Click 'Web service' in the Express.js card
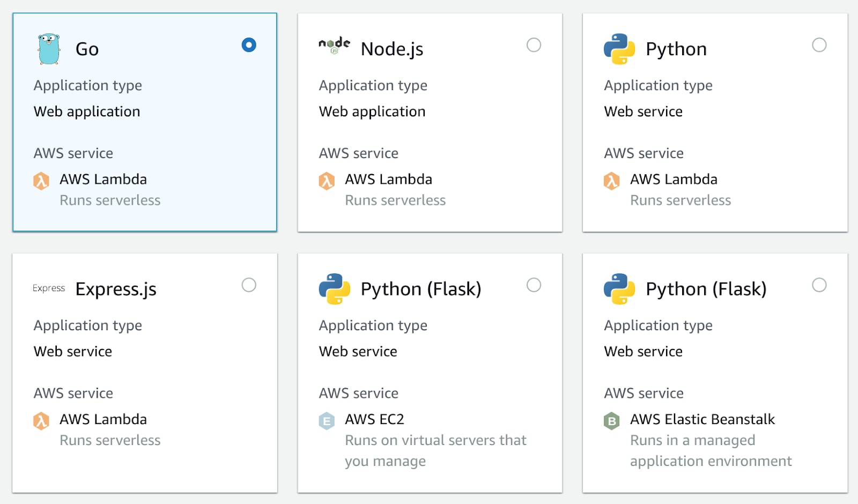Screen dimensions: 858x504 pos(73,351)
